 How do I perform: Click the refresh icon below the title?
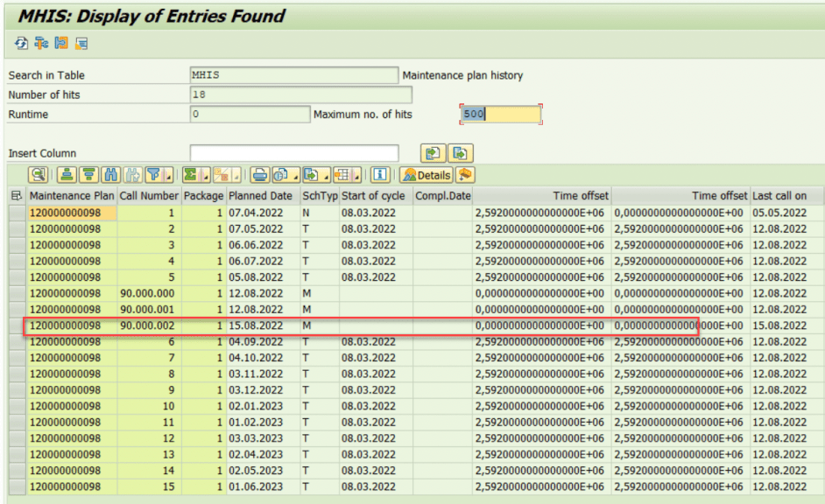point(19,43)
